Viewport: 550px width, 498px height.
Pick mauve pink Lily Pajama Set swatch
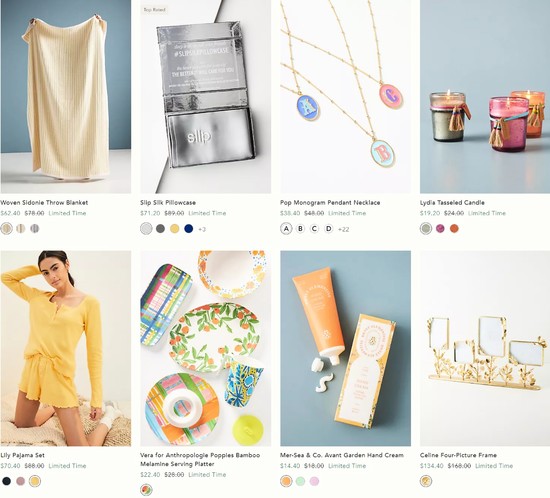(x=21, y=481)
